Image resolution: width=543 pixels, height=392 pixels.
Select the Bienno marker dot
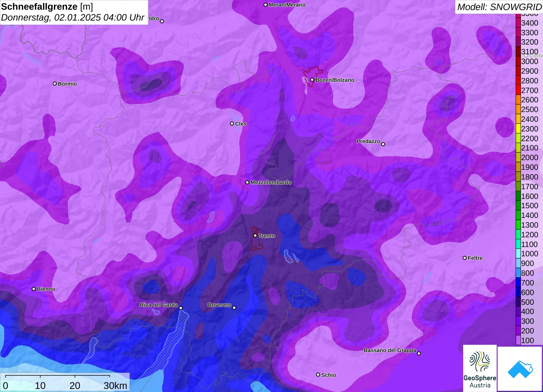point(34,289)
